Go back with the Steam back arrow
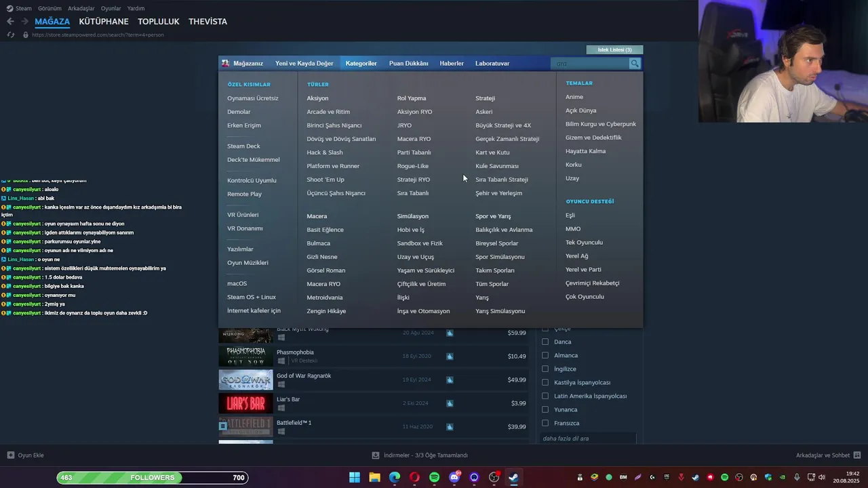The height and width of the screenshot is (488, 868). coord(10,22)
